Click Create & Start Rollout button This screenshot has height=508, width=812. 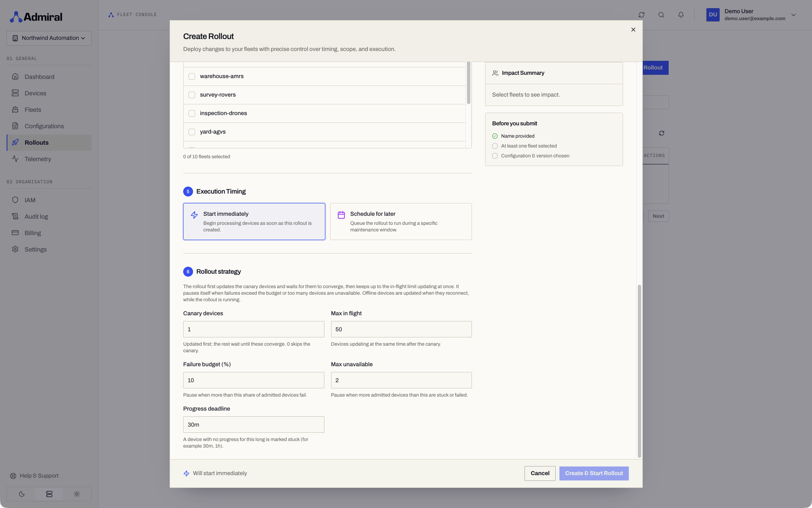594,473
